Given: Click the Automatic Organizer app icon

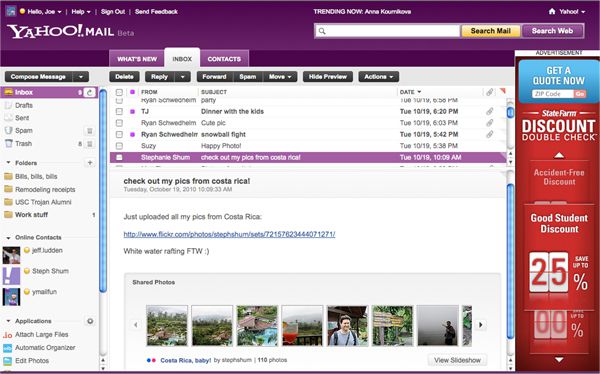Looking at the screenshot, I should click(7, 348).
